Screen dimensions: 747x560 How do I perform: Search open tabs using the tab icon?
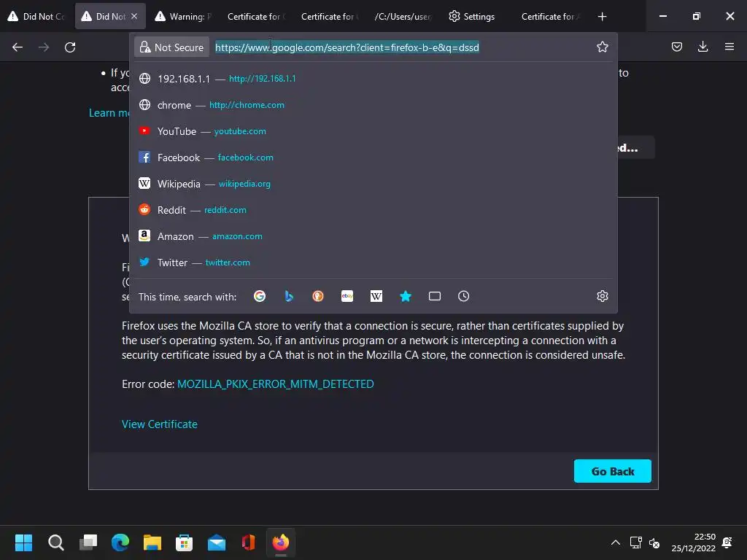coord(435,296)
